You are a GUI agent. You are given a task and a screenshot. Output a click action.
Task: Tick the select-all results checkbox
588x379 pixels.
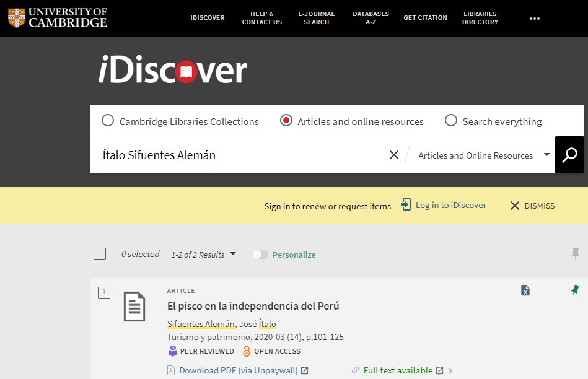(100, 254)
